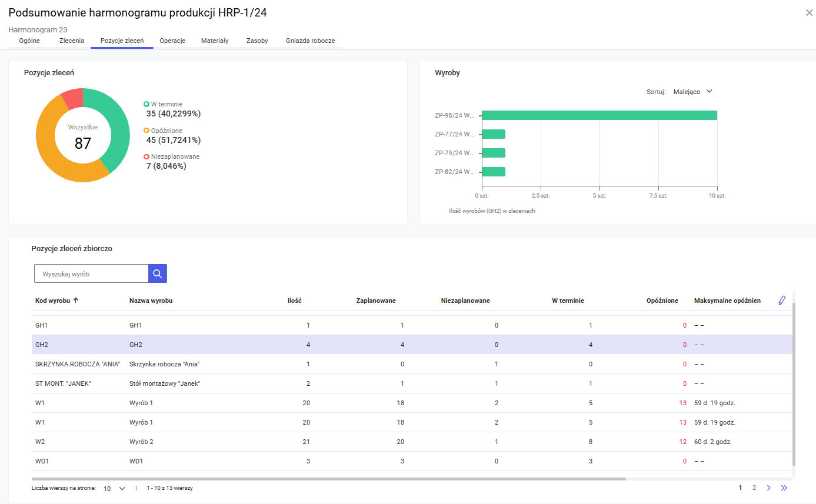Open the Materiały tab
The image size is (816, 504).
(215, 41)
